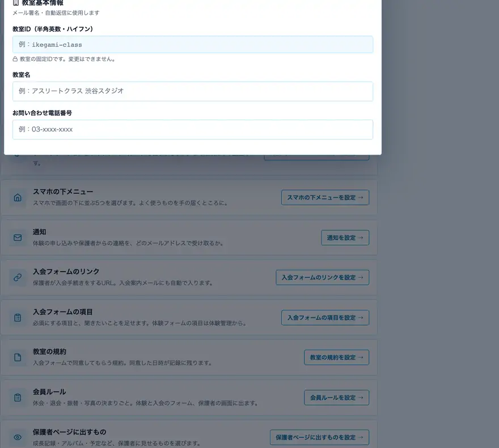Click the 入会フォームの項目 heading
The image size is (499, 448).
63,311
